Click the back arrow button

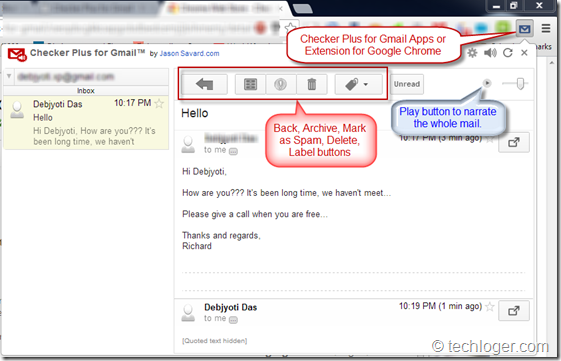point(204,84)
